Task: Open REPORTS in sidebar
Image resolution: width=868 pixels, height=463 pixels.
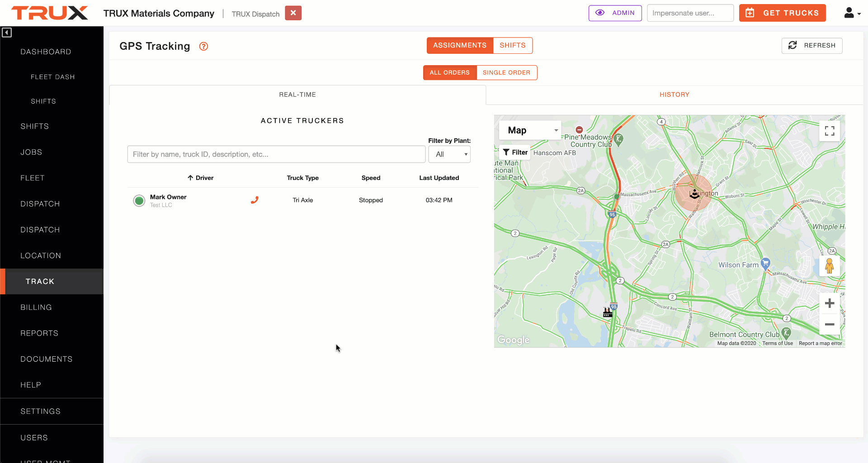Action: (x=39, y=333)
